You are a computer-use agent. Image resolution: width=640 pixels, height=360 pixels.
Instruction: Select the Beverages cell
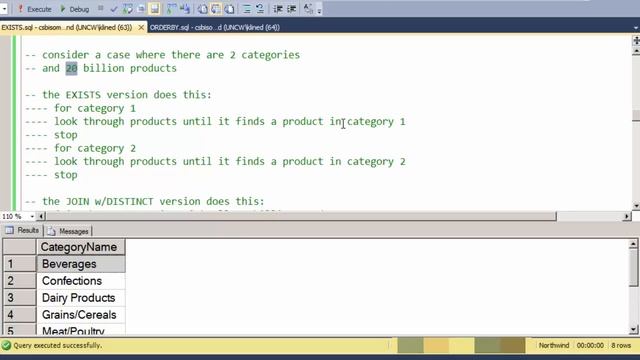pyautogui.click(x=81, y=264)
